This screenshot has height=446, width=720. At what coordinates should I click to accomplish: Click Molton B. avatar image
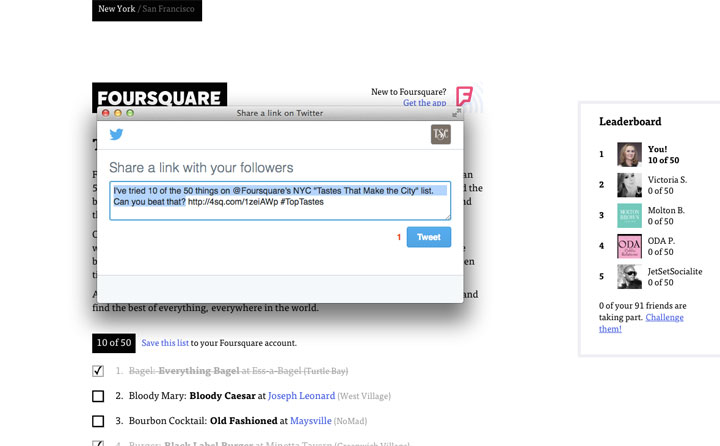coord(629,215)
